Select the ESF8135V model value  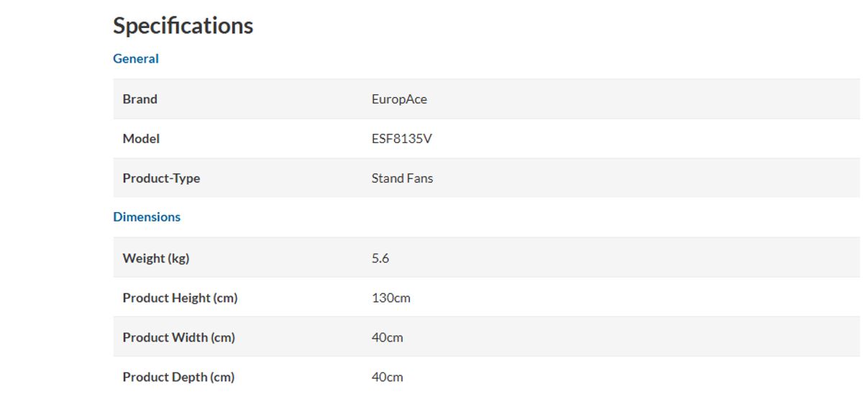(x=401, y=139)
